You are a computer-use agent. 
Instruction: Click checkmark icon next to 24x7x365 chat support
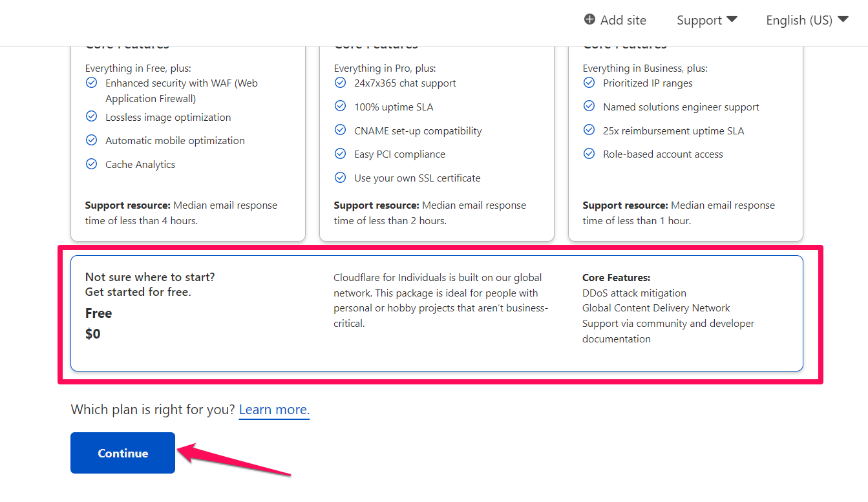point(341,82)
